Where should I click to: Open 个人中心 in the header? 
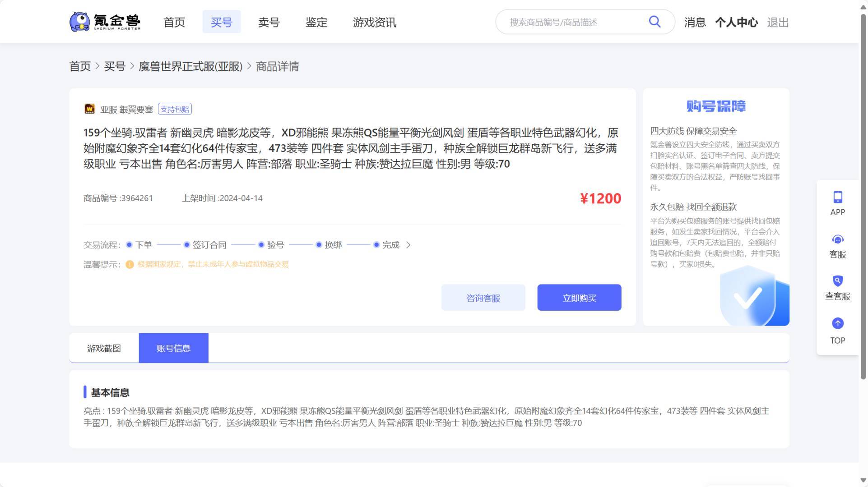point(736,22)
